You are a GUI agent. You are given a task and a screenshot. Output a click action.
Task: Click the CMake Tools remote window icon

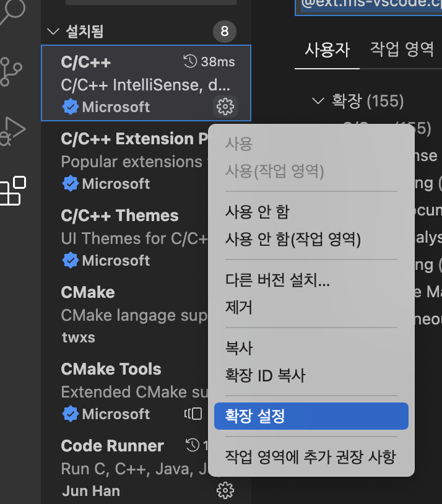click(x=193, y=414)
